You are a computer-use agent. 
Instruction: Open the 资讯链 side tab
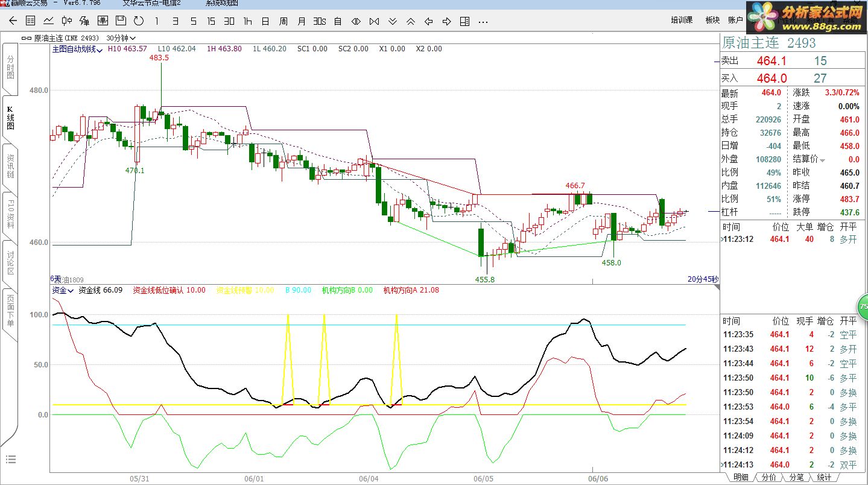pos(10,166)
